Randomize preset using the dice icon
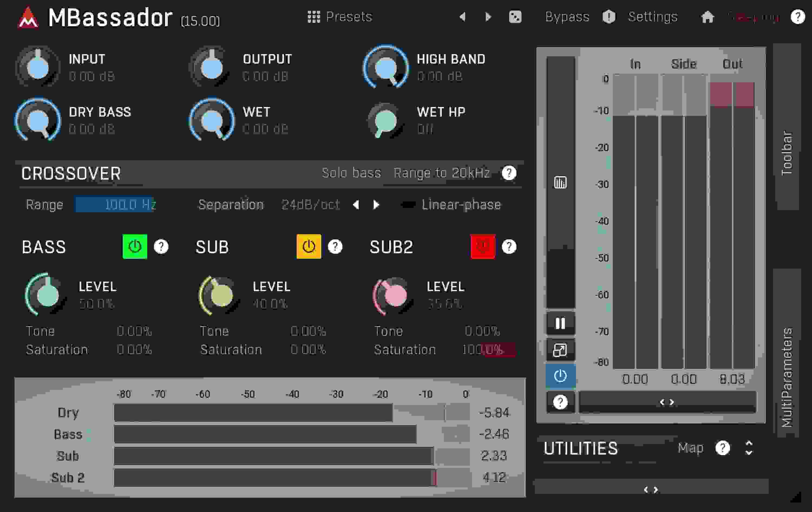Viewport: 812px width, 512px height. tap(515, 17)
